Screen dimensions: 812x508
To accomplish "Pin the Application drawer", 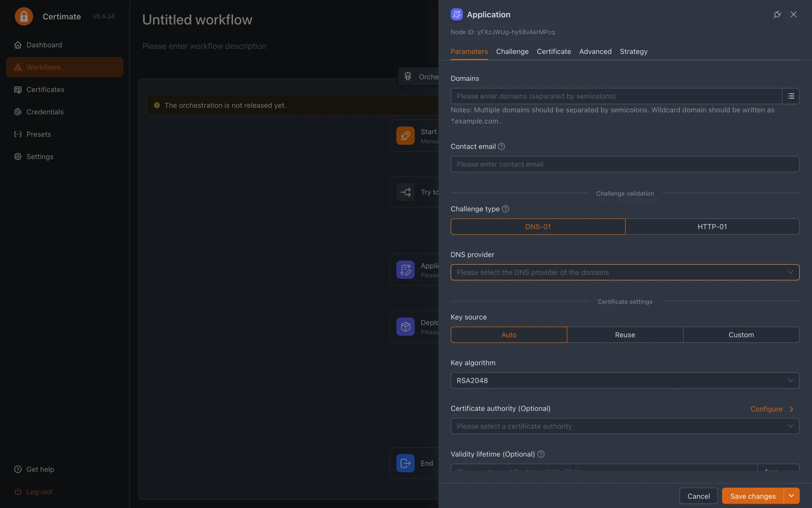I will click(x=777, y=15).
